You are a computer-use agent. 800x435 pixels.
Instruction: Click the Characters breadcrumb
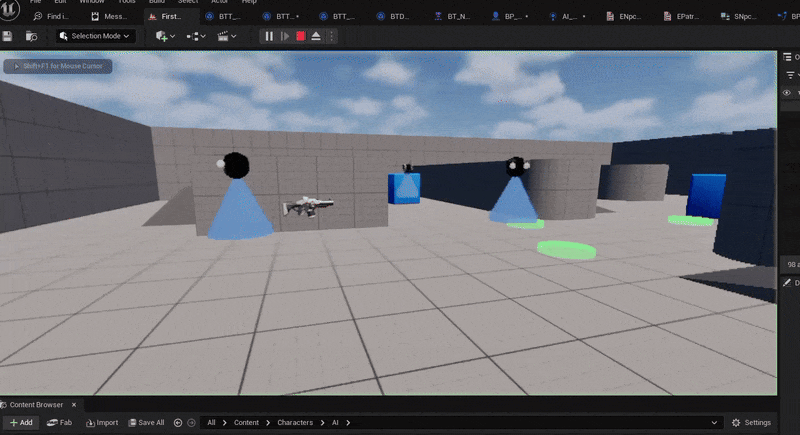[x=295, y=422]
